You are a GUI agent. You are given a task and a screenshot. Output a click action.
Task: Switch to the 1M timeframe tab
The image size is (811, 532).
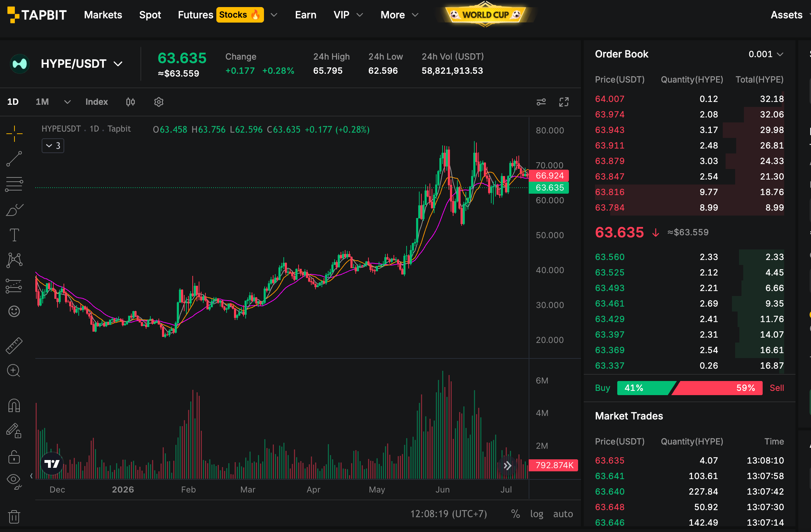click(x=42, y=102)
